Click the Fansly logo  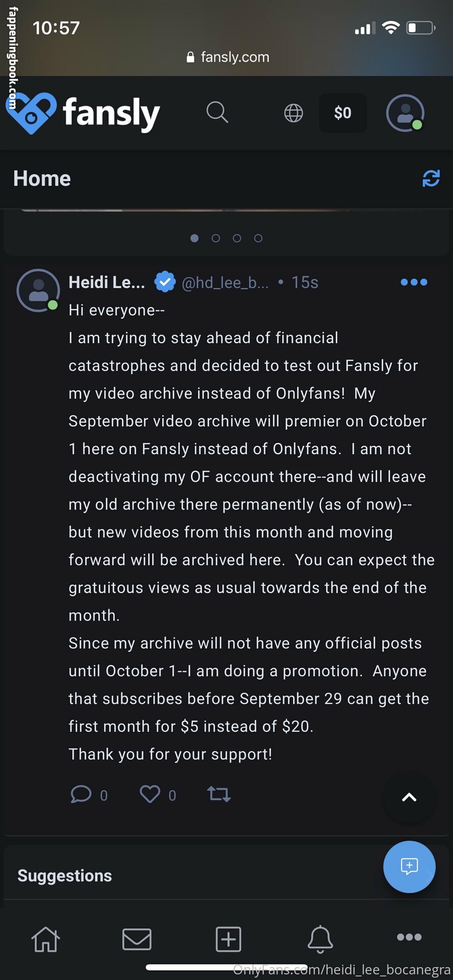(x=84, y=113)
